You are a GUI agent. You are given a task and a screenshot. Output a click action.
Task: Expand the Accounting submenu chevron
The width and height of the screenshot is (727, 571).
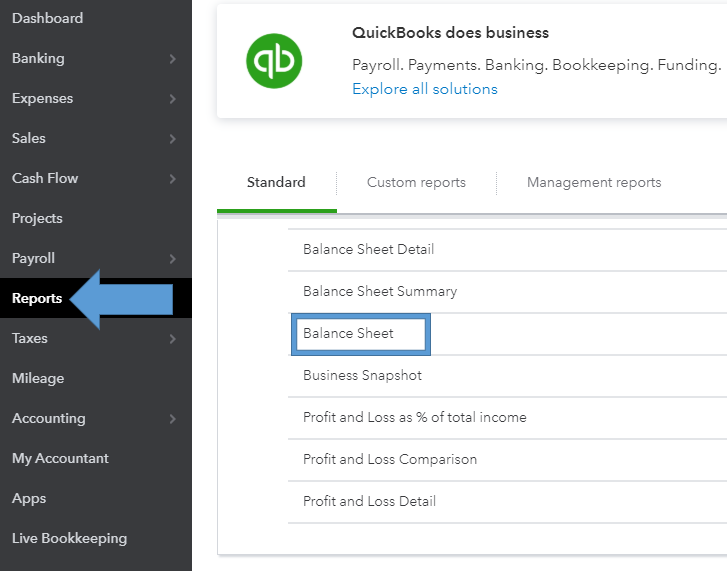(x=173, y=419)
